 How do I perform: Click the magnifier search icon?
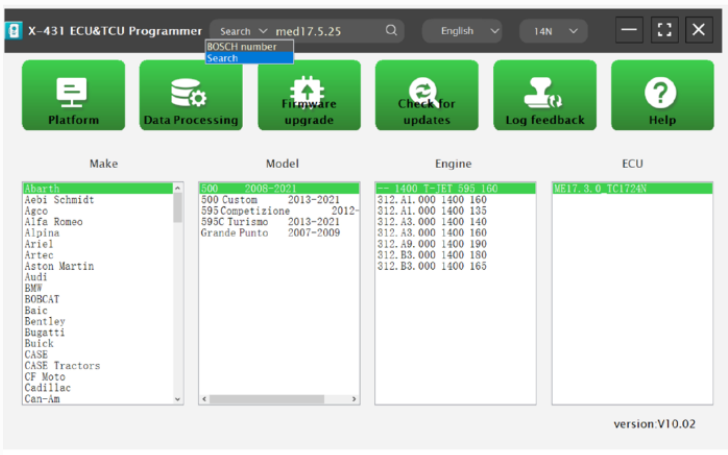pyautogui.click(x=391, y=31)
